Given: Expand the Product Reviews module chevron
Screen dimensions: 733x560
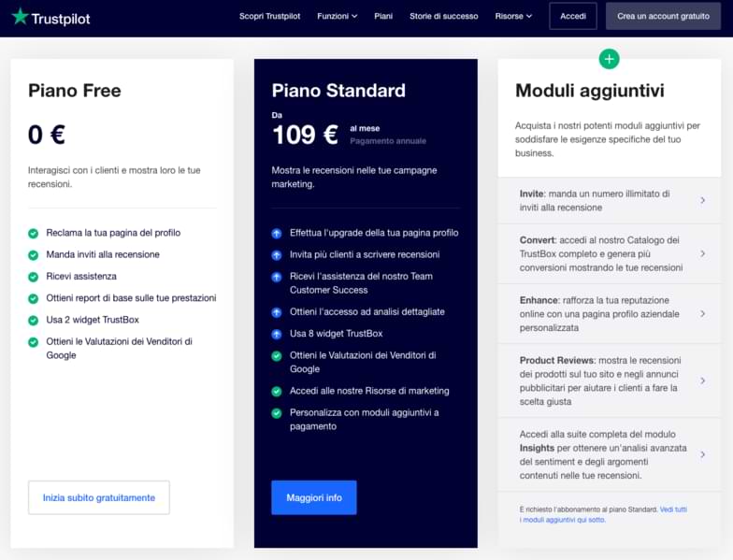Looking at the screenshot, I should click(703, 381).
